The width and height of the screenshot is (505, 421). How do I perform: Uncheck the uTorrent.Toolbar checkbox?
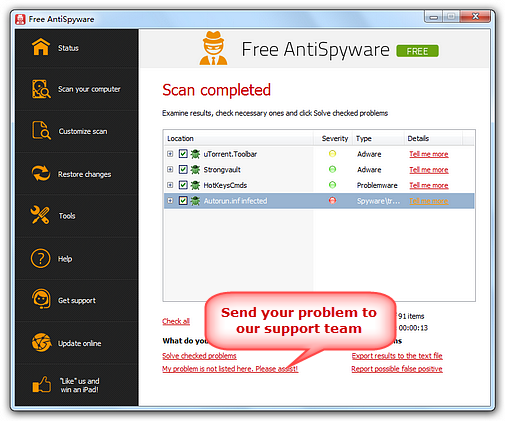(x=183, y=154)
